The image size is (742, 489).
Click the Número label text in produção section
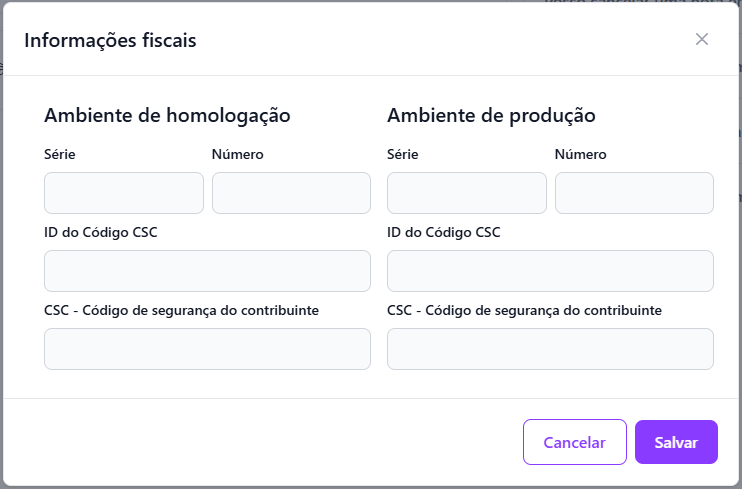(x=581, y=154)
